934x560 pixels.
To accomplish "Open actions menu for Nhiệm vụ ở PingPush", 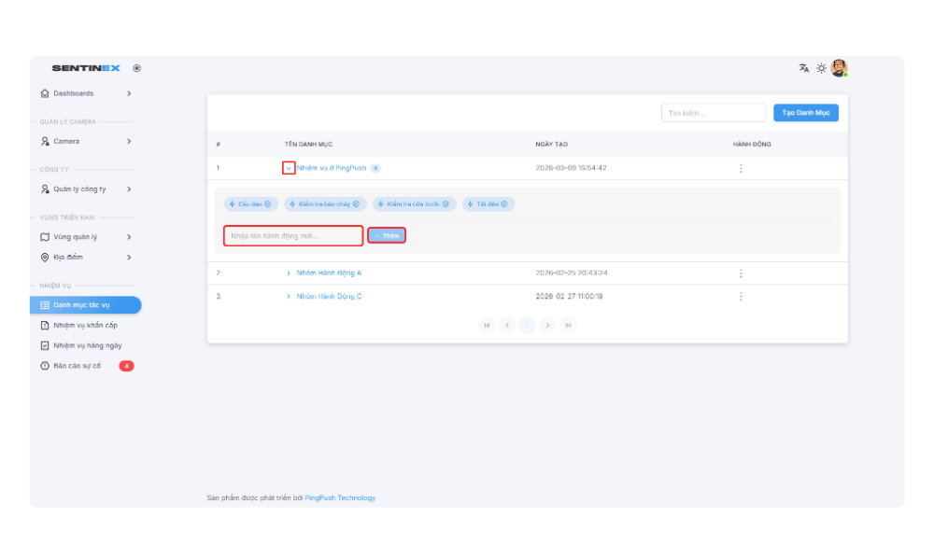I will tap(741, 168).
